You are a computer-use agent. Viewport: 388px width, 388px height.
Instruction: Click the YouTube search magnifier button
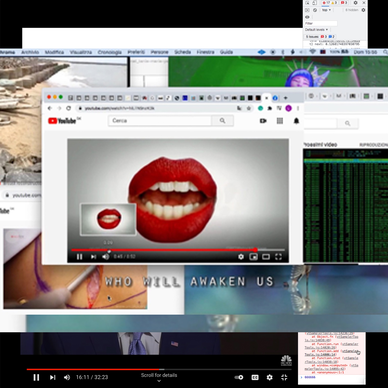point(222,121)
